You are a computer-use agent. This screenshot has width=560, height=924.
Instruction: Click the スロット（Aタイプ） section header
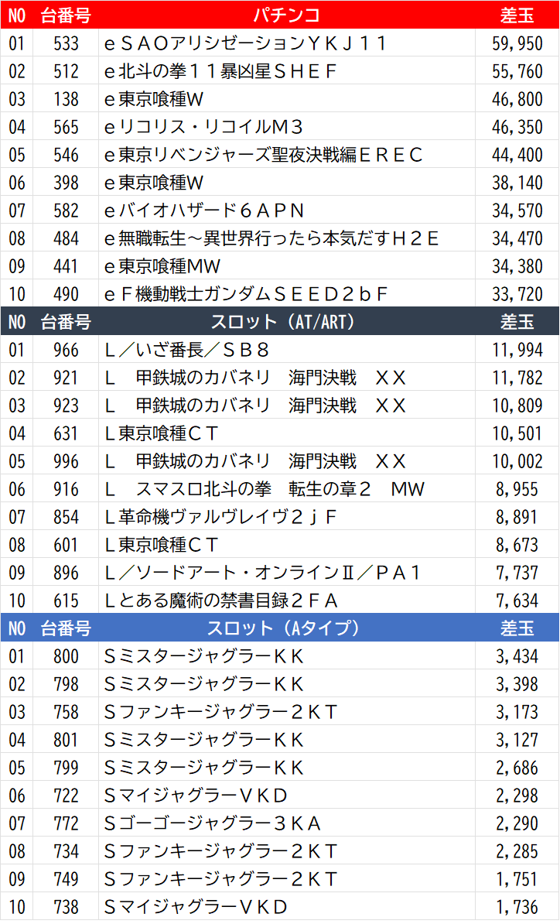[x=282, y=628]
